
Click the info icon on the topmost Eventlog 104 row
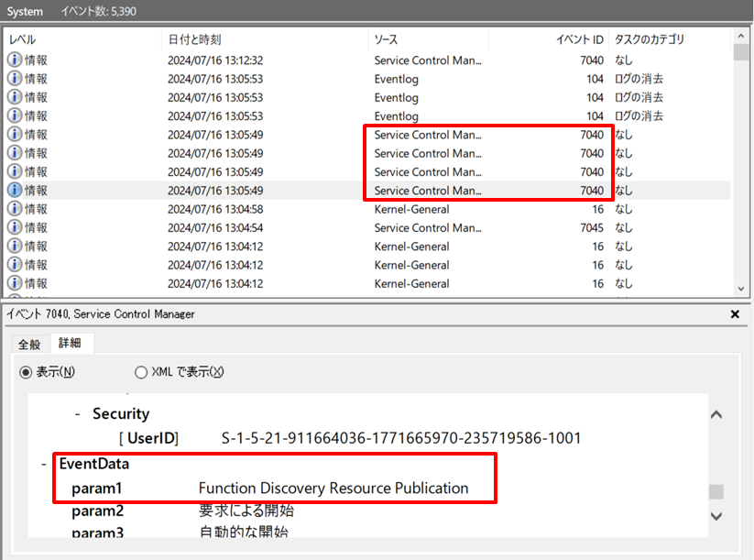point(12,79)
